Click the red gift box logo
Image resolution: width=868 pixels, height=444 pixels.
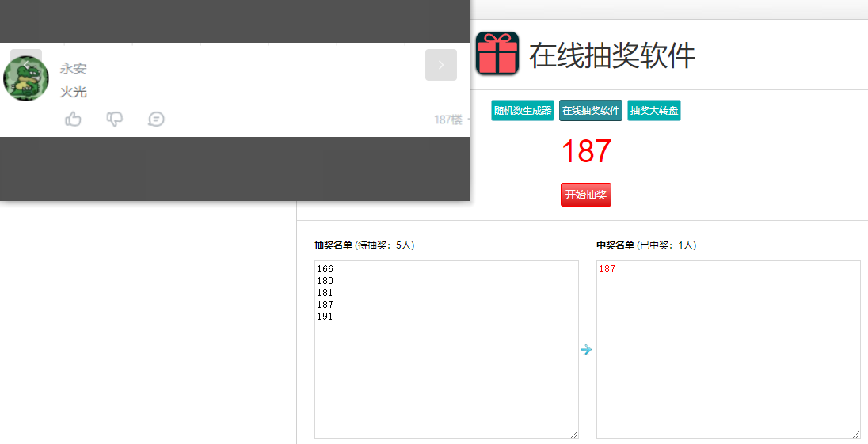point(497,53)
